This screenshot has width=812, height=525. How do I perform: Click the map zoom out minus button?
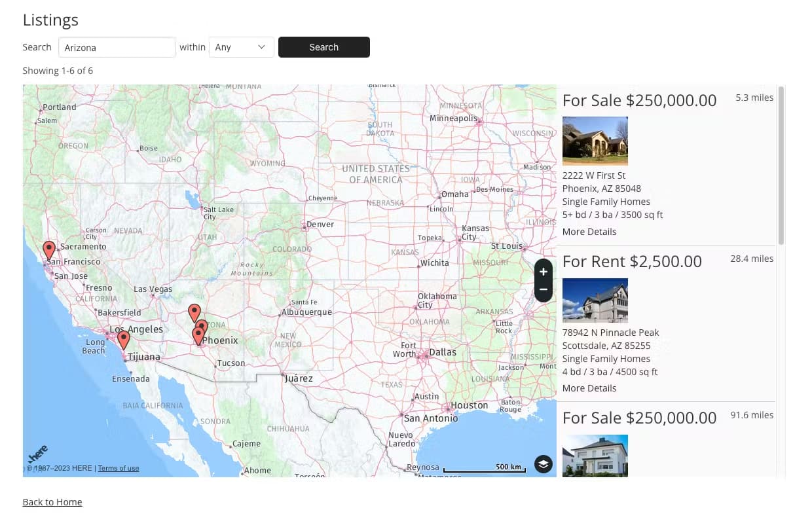coord(543,289)
